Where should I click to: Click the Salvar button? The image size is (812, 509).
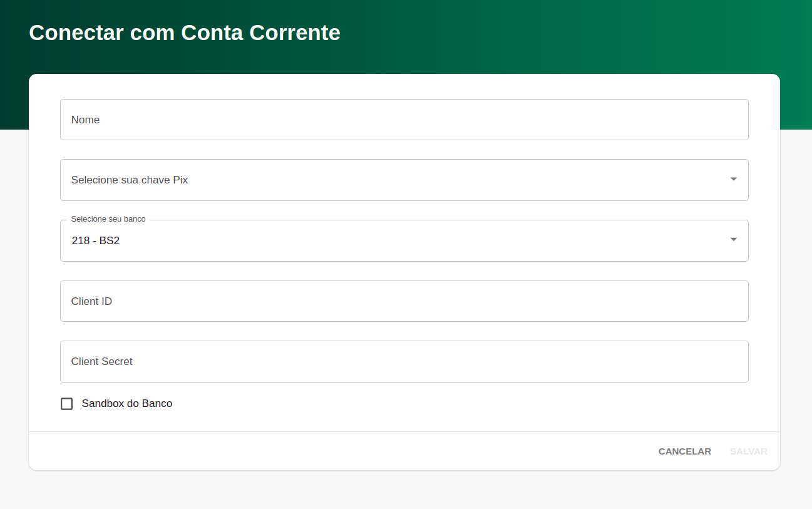(x=748, y=451)
